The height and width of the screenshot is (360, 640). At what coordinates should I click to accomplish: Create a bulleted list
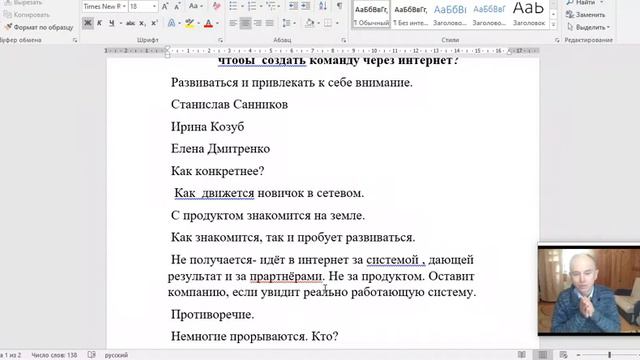(233, 6)
